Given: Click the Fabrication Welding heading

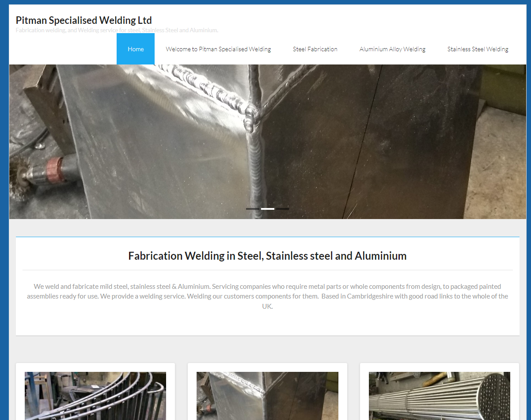Looking at the screenshot, I should coord(267,256).
